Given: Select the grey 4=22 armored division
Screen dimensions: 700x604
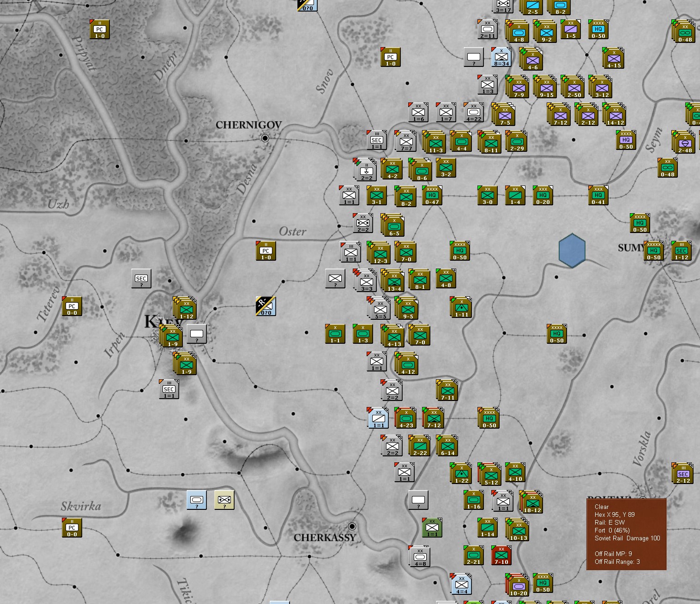Looking at the screenshot, I should click(474, 113).
